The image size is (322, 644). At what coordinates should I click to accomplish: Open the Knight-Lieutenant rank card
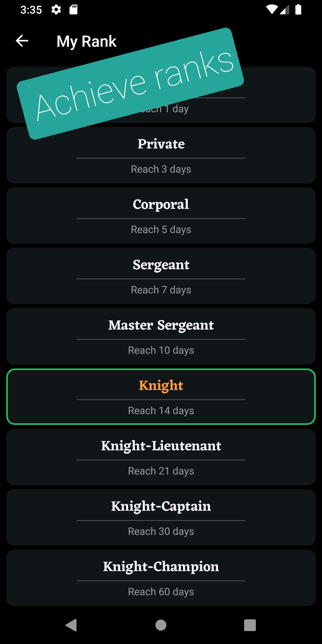coord(161,457)
